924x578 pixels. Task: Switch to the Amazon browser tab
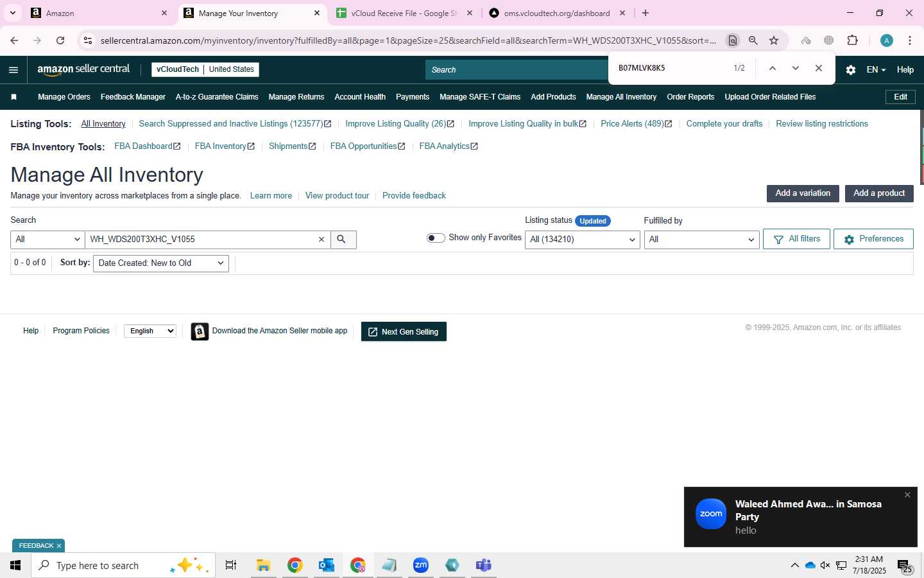(x=99, y=13)
